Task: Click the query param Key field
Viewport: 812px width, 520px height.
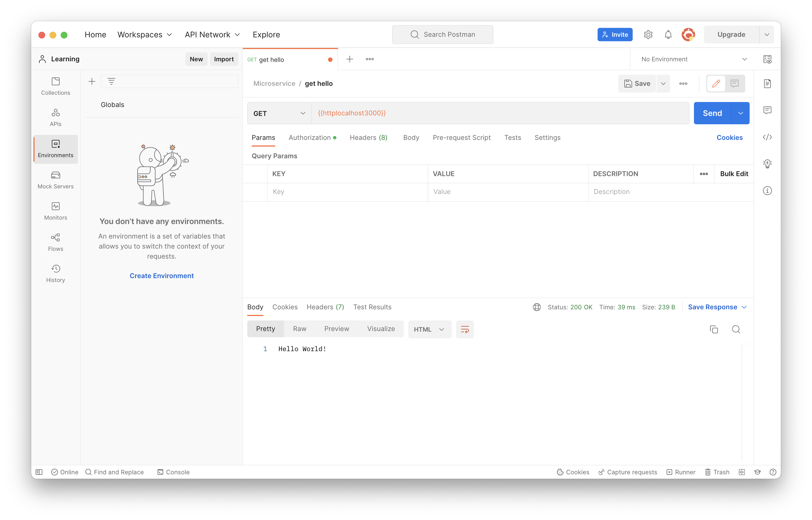Action: point(348,192)
